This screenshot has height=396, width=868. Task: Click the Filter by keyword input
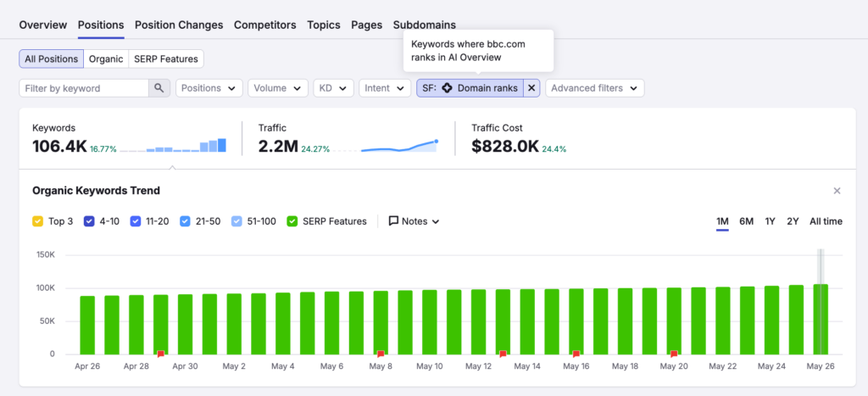[x=84, y=88]
